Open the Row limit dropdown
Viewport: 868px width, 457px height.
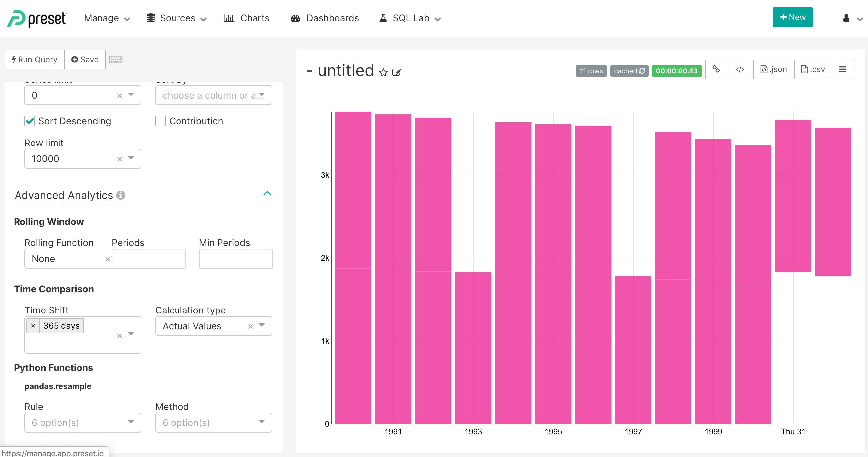[131, 158]
